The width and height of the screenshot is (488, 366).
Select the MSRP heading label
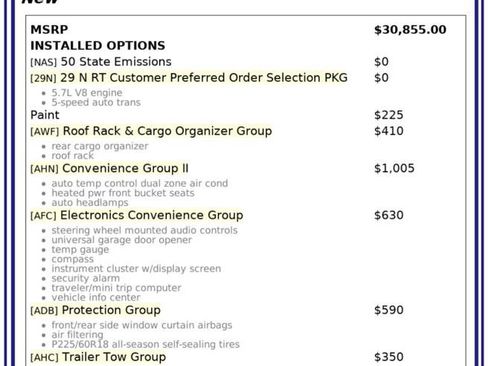pos(49,29)
